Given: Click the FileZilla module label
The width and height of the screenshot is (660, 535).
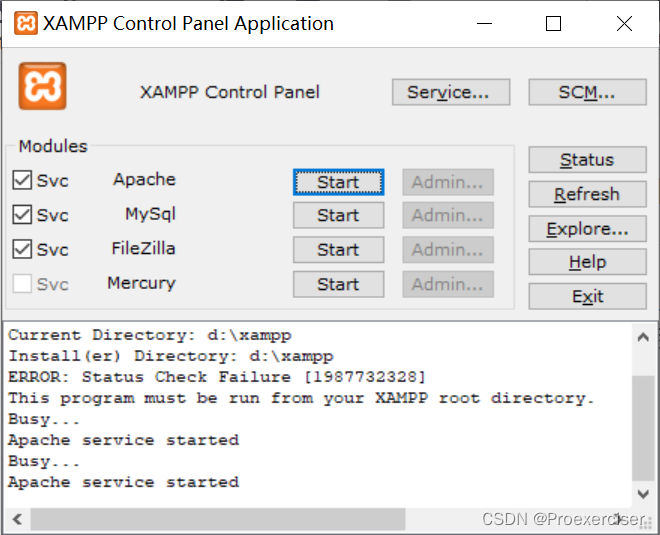Looking at the screenshot, I should (143, 249).
